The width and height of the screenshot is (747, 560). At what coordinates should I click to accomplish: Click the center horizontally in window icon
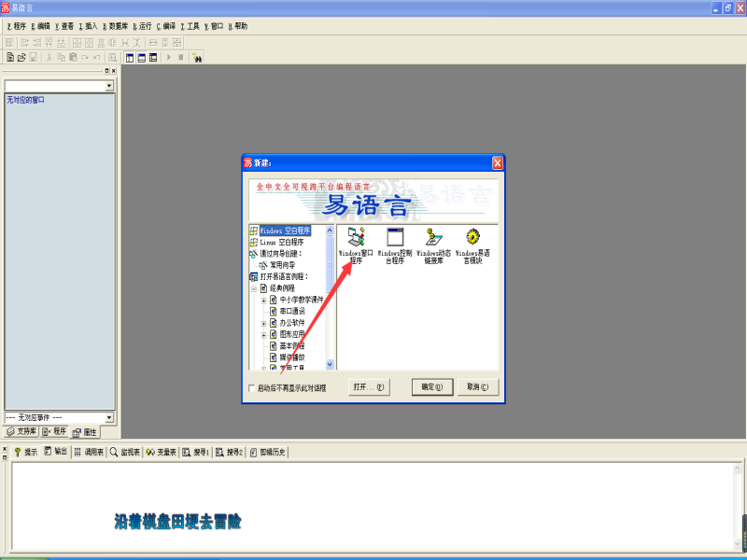pos(77,43)
